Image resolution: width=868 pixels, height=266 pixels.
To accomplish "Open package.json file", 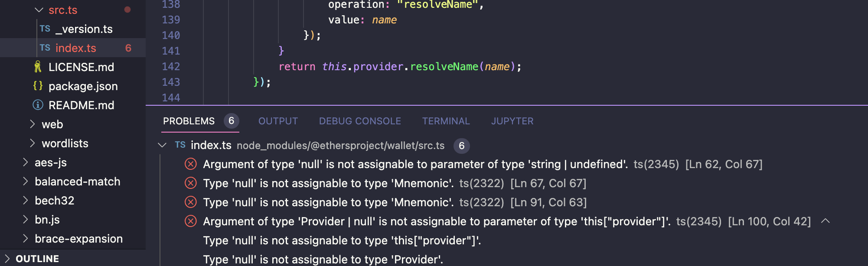I will click(83, 86).
